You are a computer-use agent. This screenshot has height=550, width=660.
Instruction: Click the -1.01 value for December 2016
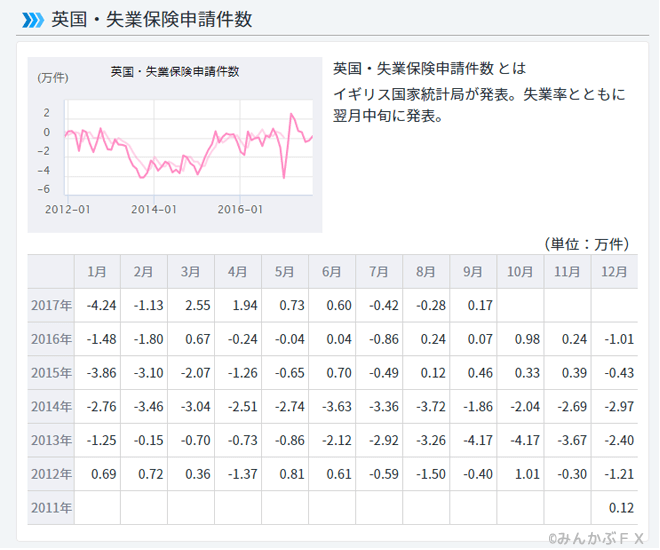pyautogui.click(x=619, y=339)
